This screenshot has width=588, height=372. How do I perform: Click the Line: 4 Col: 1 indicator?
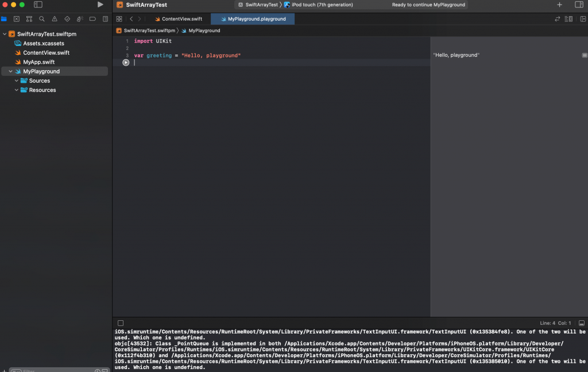[555, 323]
